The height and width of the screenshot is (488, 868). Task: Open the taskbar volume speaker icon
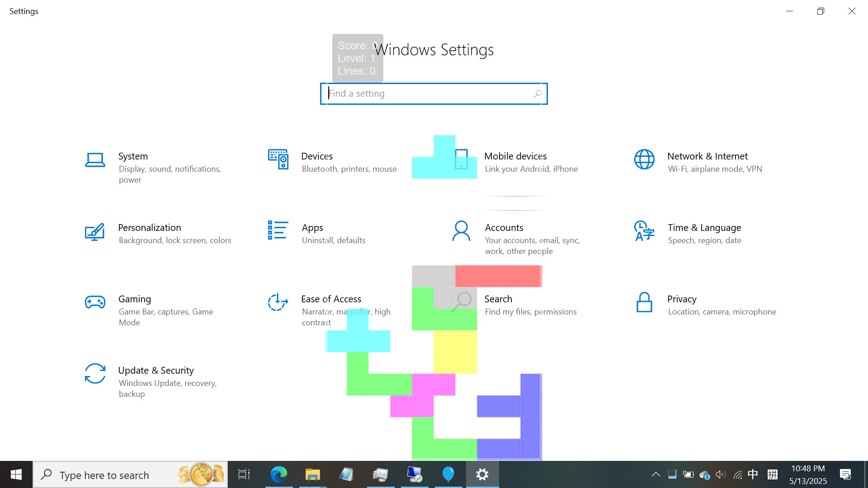tap(721, 474)
